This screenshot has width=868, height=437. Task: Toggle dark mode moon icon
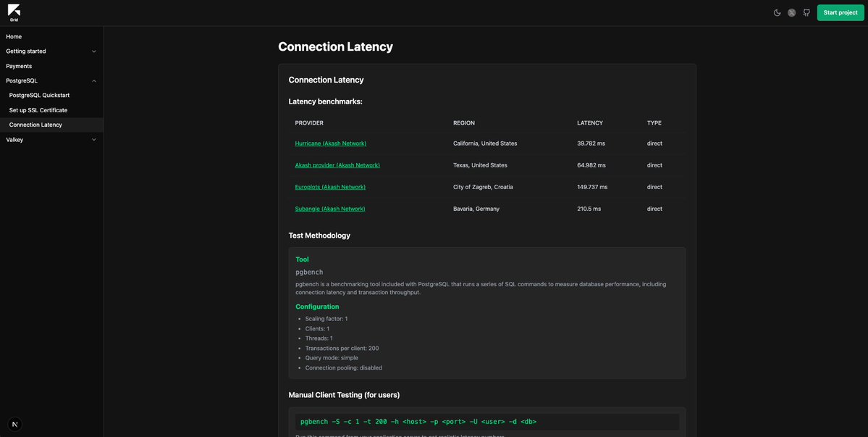(778, 13)
